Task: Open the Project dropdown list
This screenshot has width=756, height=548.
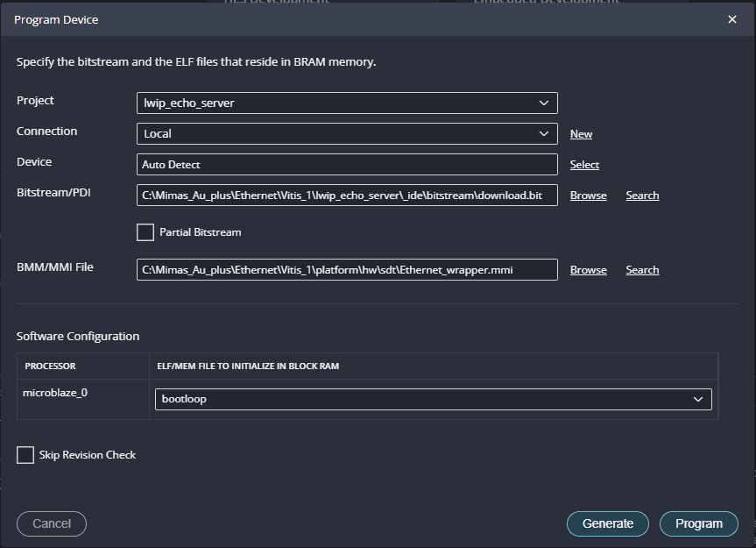Action: pyautogui.click(x=347, y=103)
